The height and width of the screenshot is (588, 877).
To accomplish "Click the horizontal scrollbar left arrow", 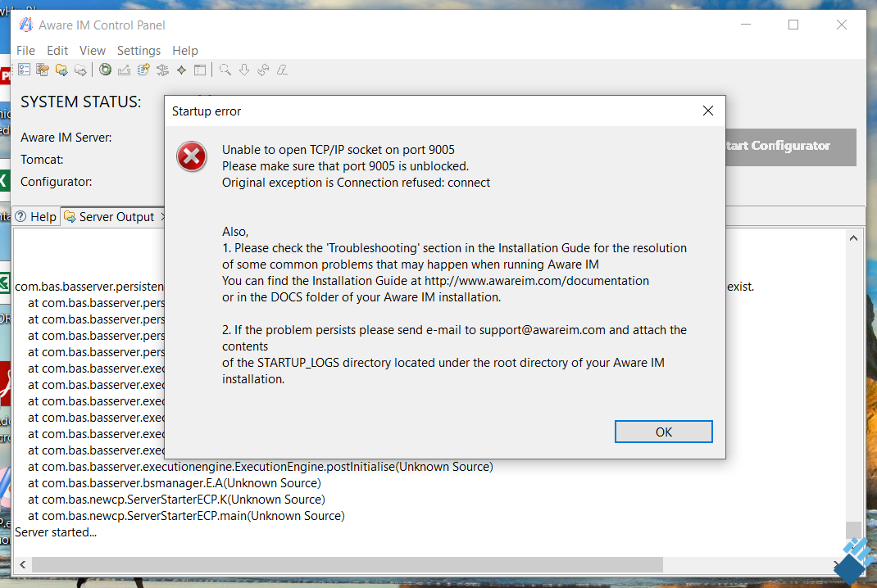I will click(x=22, y=564).
